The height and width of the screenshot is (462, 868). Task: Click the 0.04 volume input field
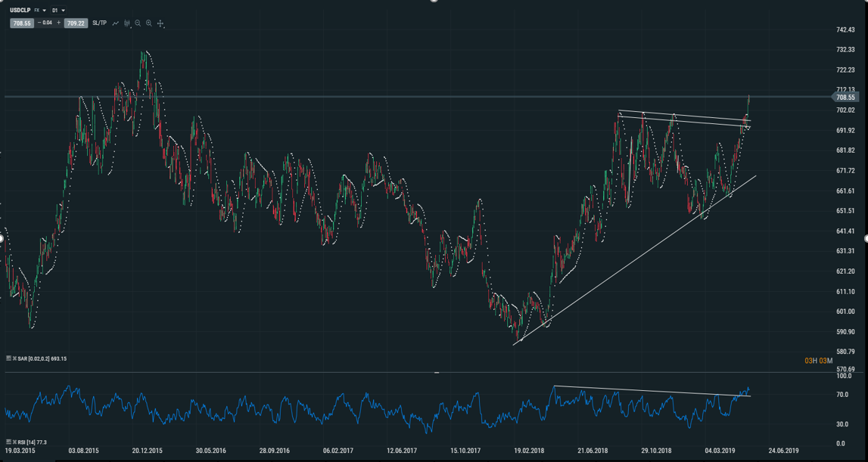click(48, 23)
